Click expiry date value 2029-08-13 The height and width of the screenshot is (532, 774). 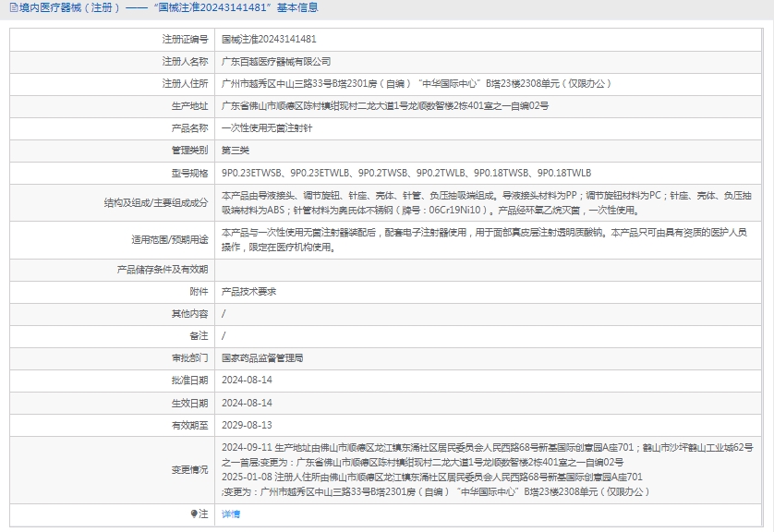click(x=247, y=425)
